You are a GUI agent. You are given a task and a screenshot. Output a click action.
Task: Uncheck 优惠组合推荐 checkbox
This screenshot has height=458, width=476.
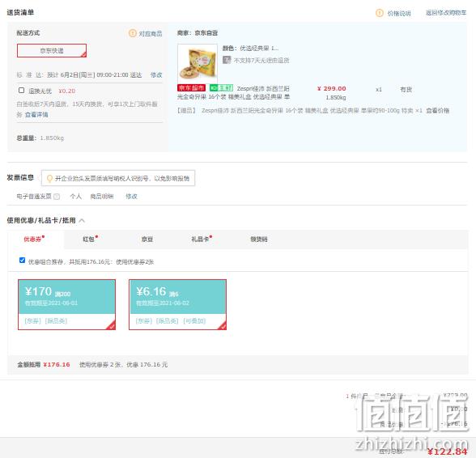[x=22, y=261]
